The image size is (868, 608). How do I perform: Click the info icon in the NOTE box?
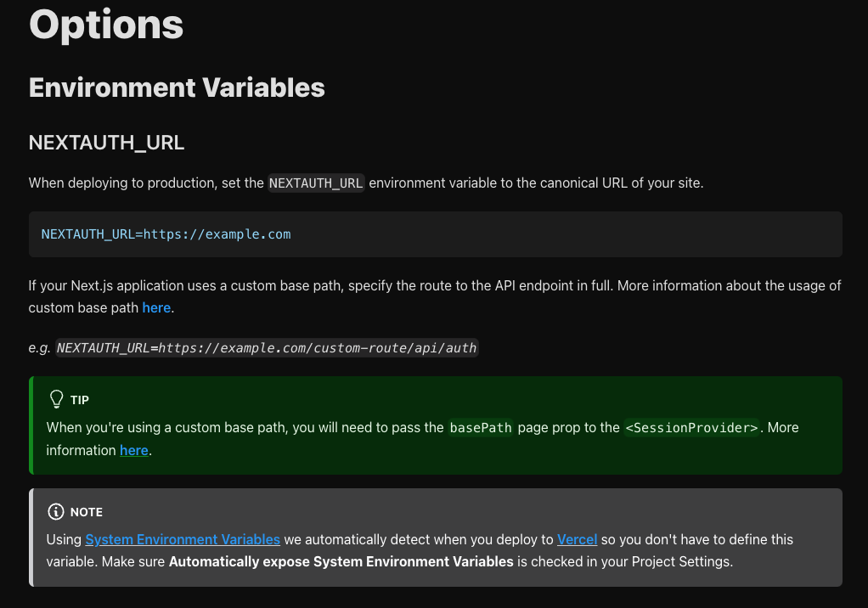[x=56, y=512]
